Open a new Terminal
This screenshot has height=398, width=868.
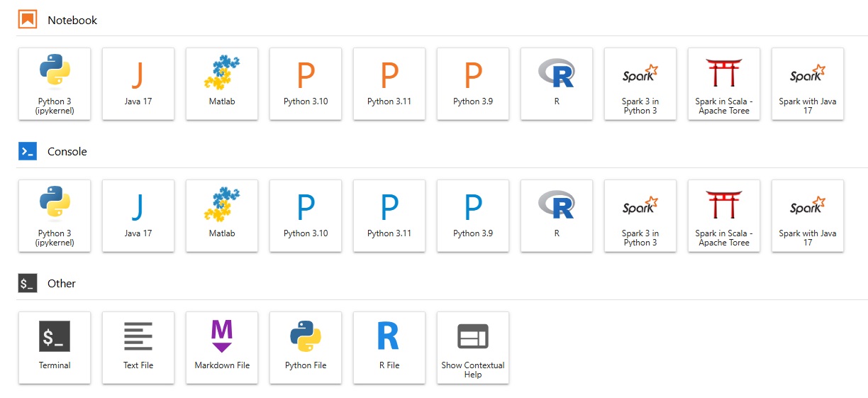pos(55,347)
